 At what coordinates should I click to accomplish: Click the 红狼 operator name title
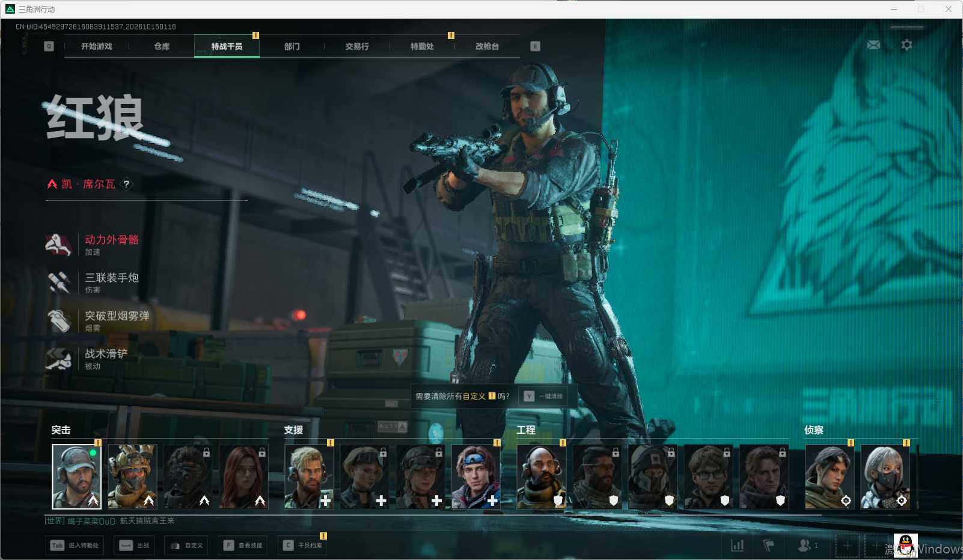95,117
